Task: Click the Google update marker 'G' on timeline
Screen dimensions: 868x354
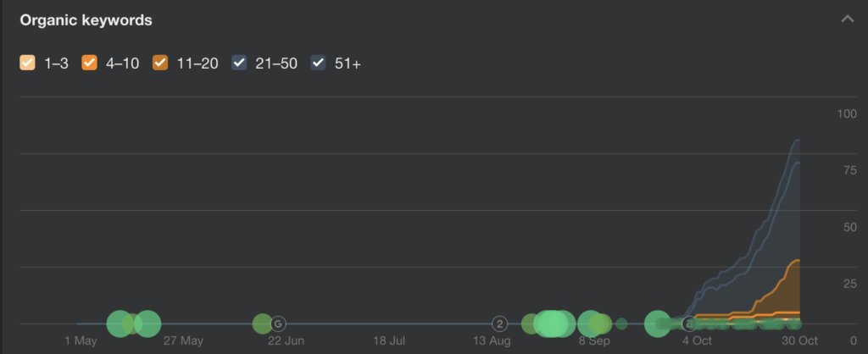Action: 278,324
